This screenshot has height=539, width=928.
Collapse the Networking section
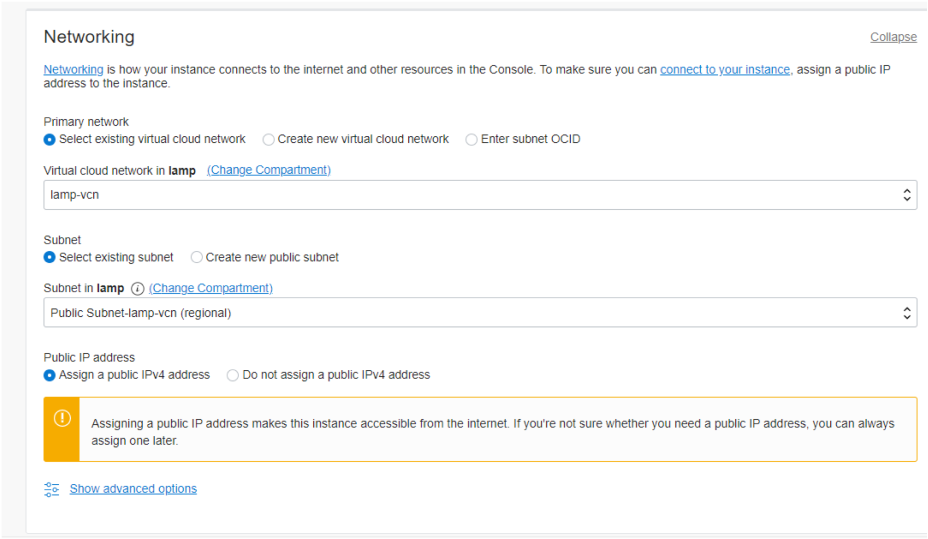coord(893,37)
